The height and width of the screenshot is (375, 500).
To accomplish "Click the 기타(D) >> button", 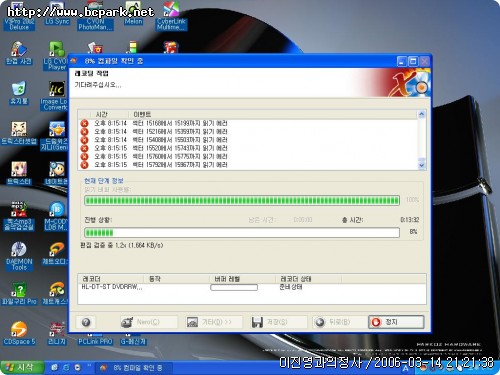I will click(213, 322).
